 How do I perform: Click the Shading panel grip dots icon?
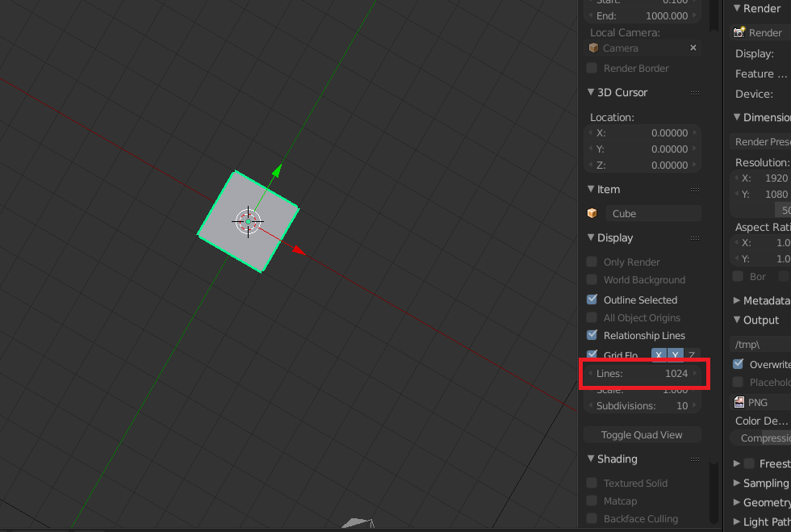[x=696, y=459]
